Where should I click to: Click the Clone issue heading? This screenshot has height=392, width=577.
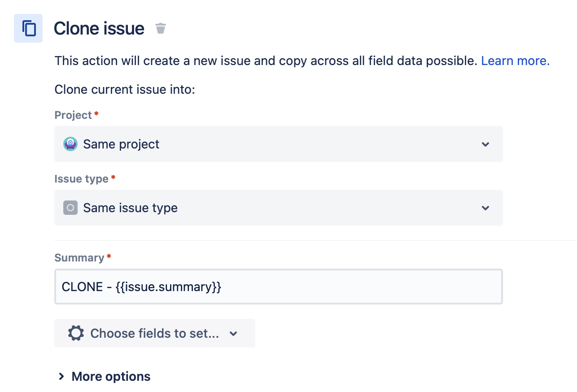coord(99,28)
